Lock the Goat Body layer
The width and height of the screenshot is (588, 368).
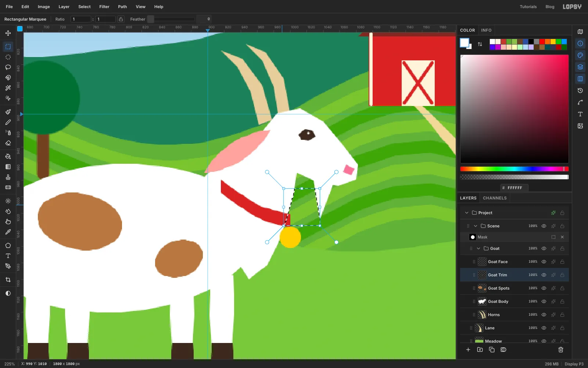(562, 301)
